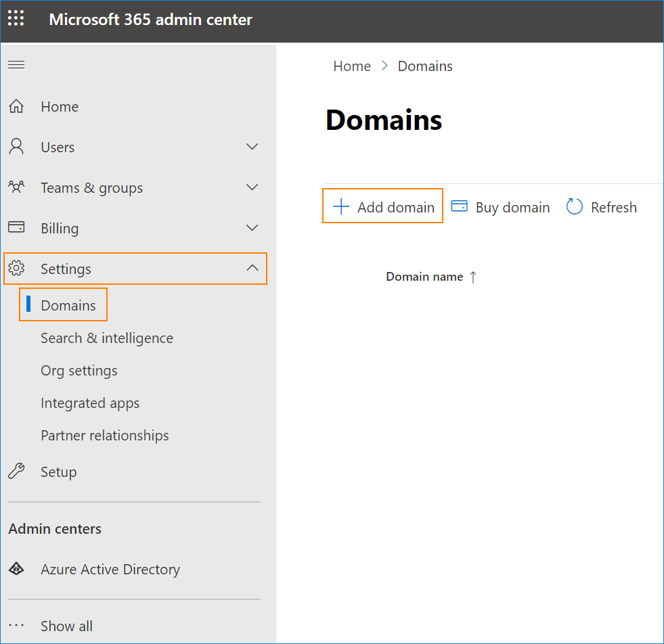Open Partner relationships
The height and width of the screenshot is (644, 664).
(105, 436)
